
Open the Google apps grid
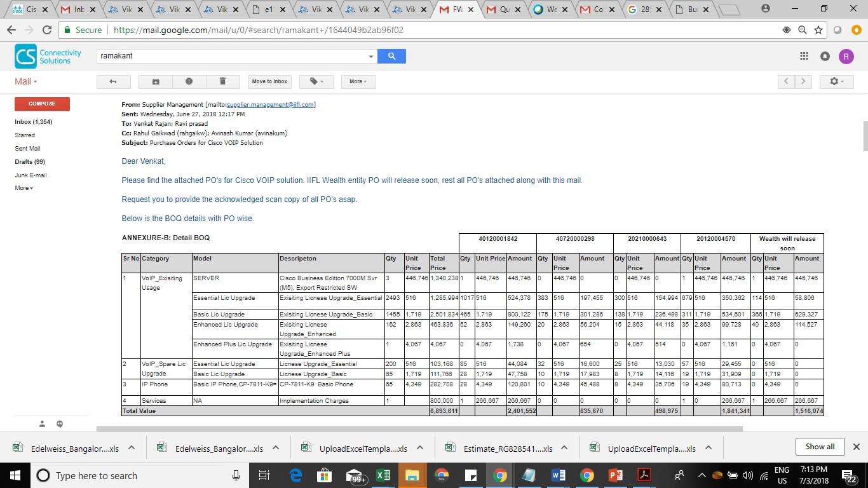pyautogui.click(x=804, y=56)
